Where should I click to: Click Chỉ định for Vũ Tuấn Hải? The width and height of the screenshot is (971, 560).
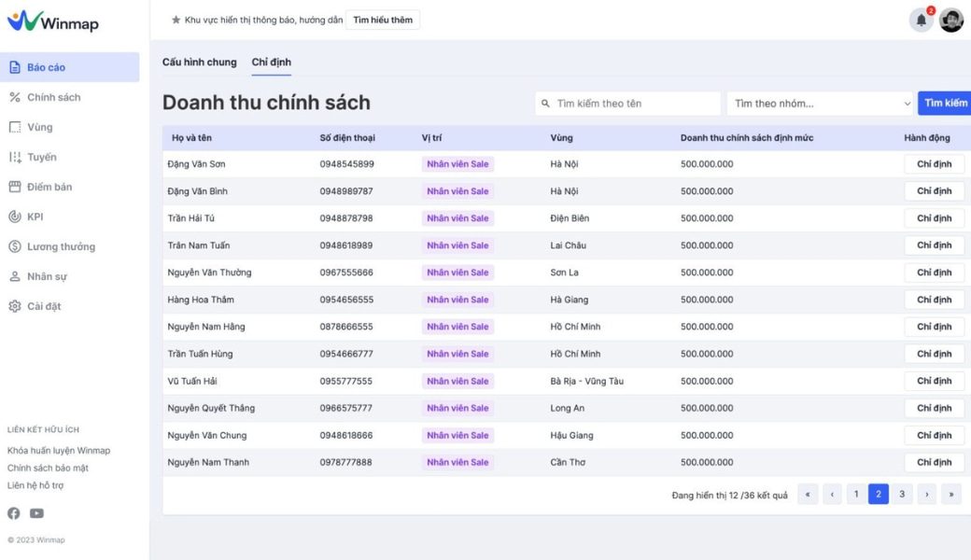[x=934, y=381]
